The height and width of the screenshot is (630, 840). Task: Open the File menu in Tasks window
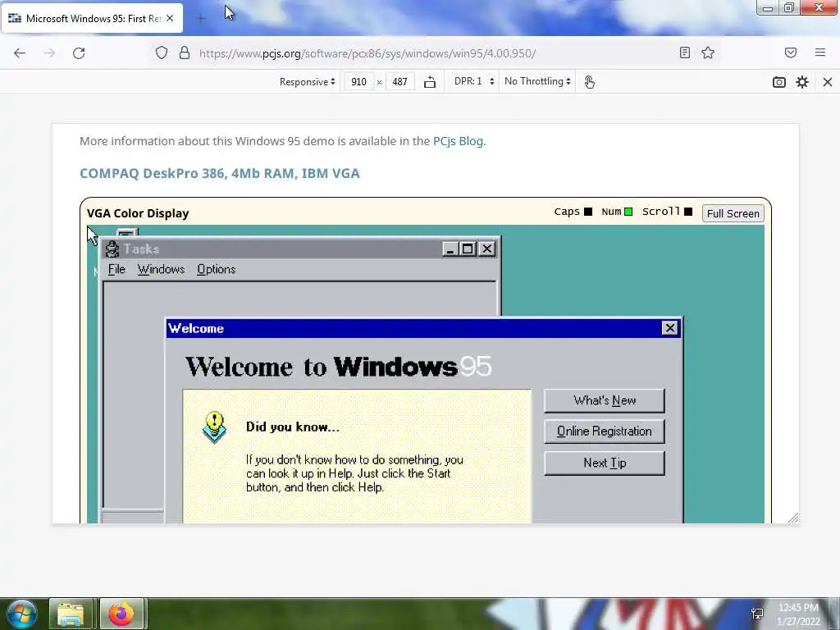pos(116,269)
